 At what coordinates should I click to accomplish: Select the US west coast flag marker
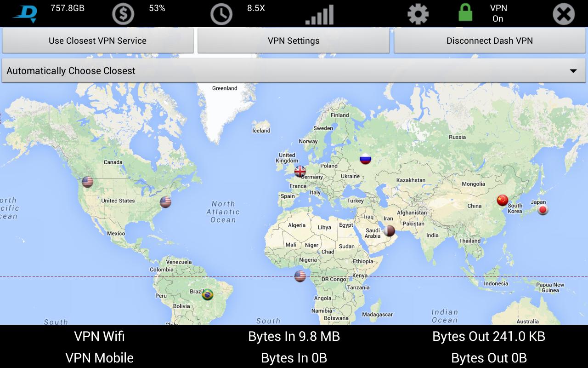coord(87,182)
